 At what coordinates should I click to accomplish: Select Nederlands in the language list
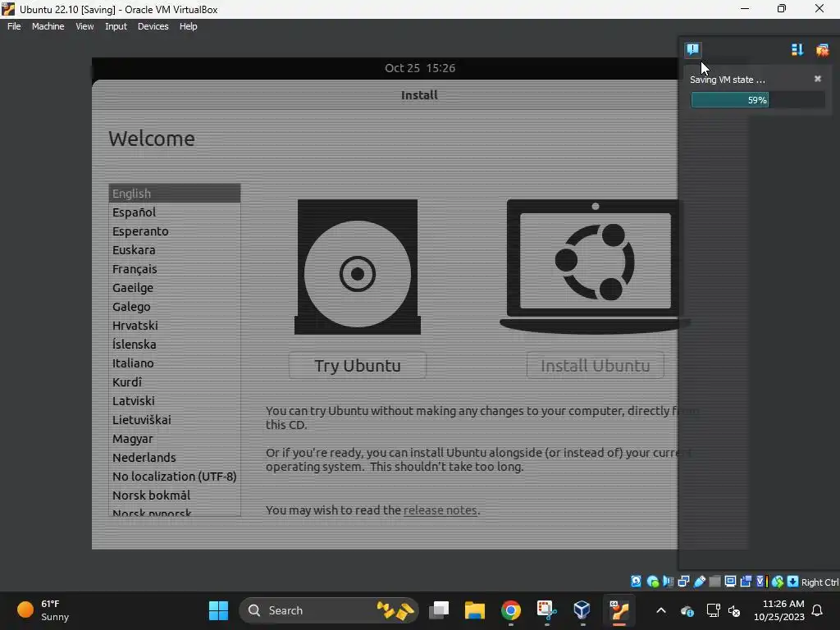pos(175,458)
